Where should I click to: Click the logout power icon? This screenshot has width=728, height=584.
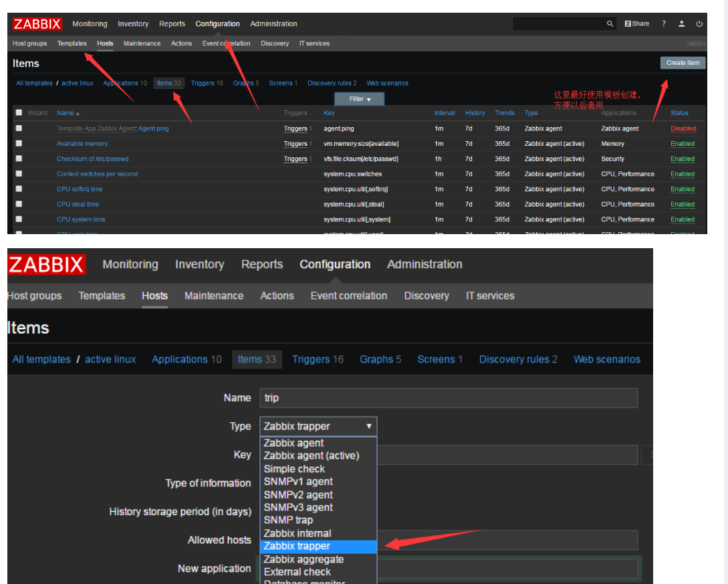coord(699,23)
